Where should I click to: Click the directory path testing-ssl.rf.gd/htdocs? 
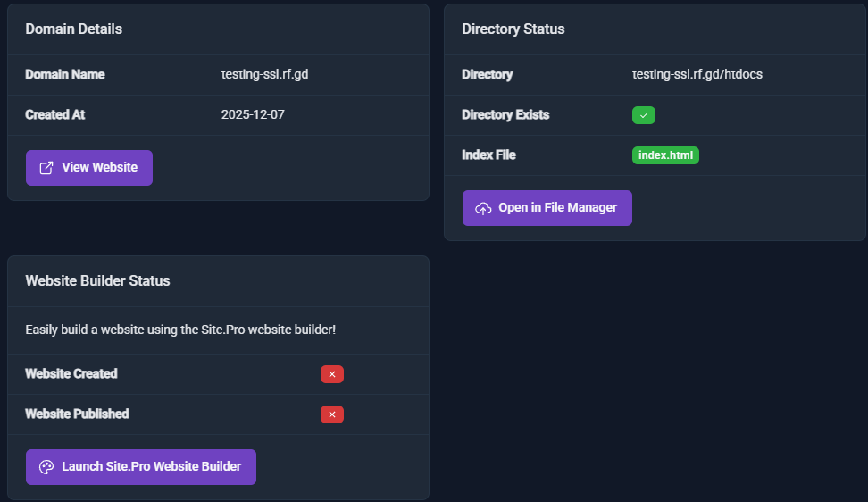pos(697,75)
